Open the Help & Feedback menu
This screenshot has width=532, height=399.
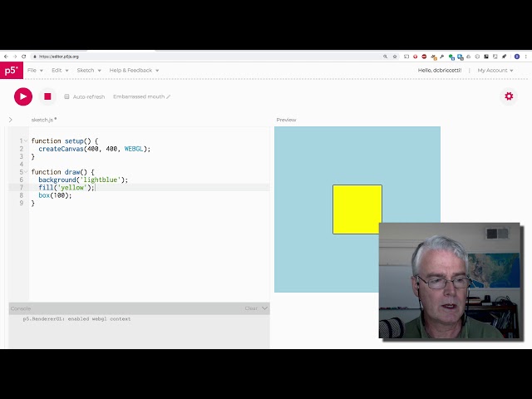(x=134, y=70)
